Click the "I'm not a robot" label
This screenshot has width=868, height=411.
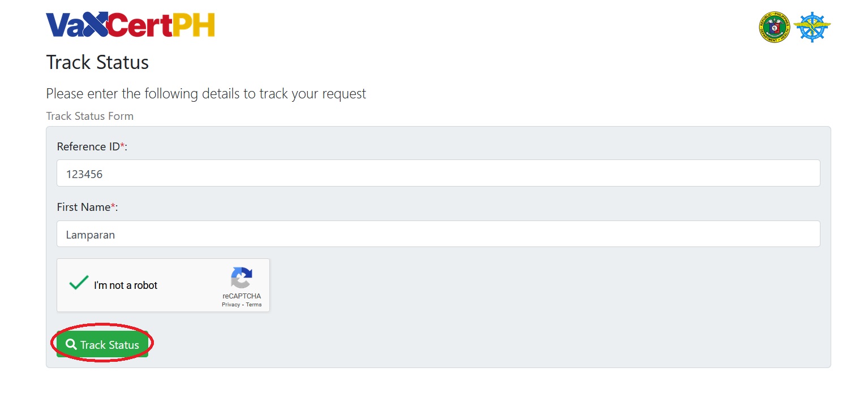click(126, 285)
